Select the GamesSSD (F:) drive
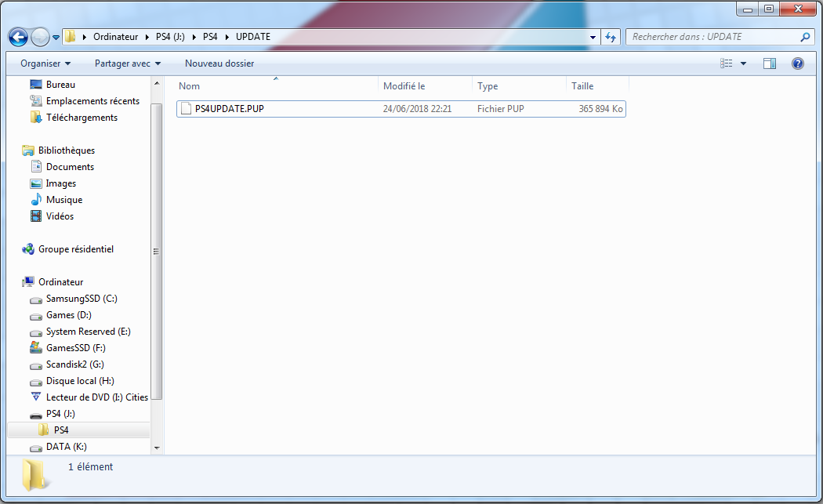This screenshot has height=504, width=823. point(75,348)
